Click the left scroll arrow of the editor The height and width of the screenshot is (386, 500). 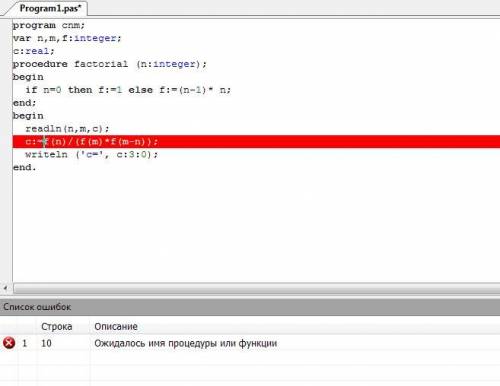click(5, 288)
